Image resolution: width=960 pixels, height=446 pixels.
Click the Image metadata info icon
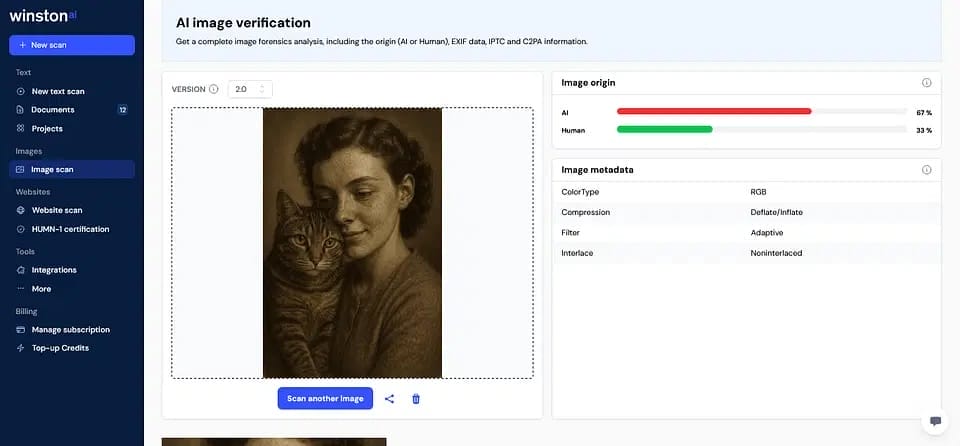click(x=926, y=170)
